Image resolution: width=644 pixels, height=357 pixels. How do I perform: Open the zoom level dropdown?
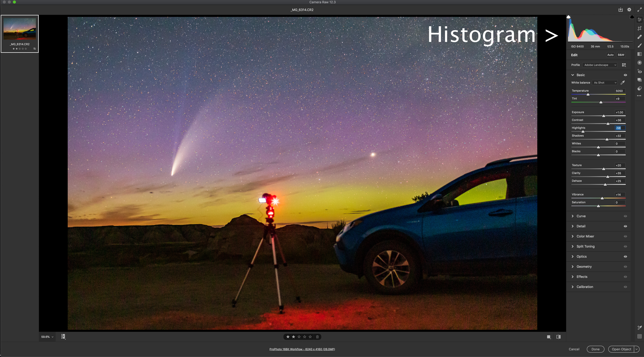click(47, 337)
